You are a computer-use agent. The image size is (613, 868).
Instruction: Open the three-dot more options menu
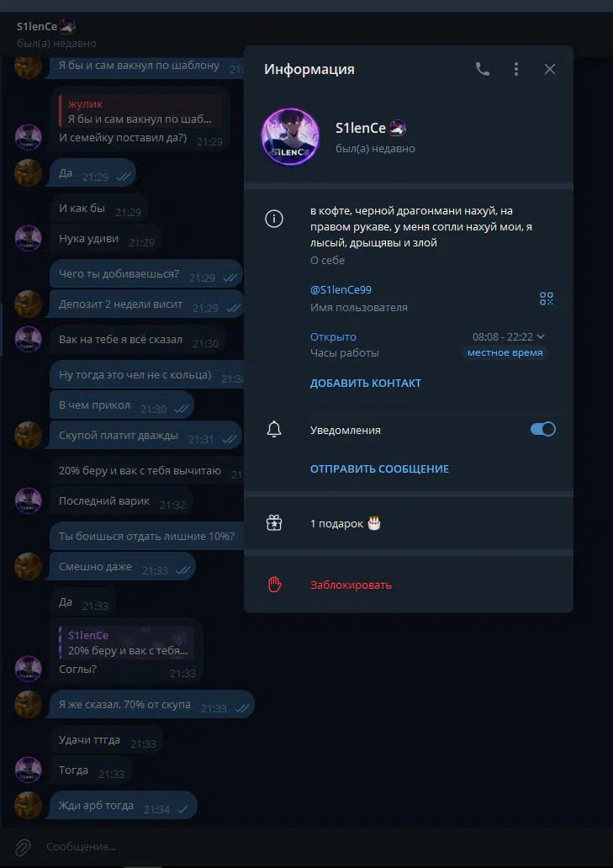515,69
